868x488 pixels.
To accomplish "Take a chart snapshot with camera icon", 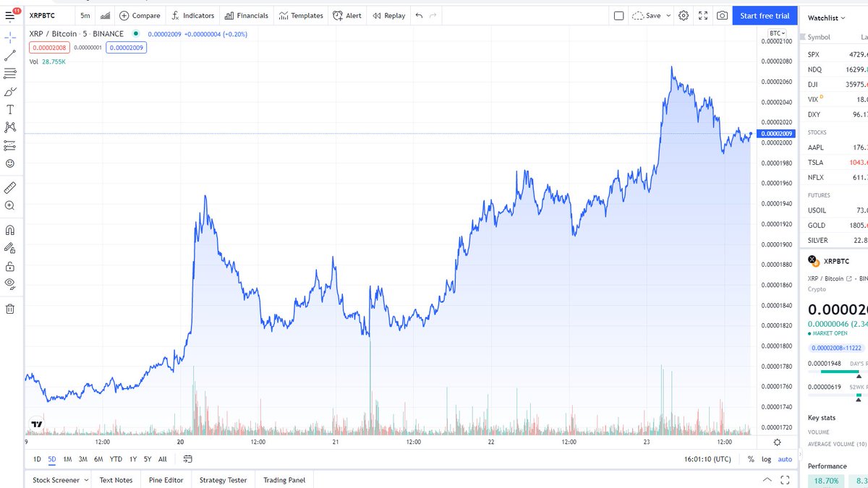I will click(x=722, y=15).
